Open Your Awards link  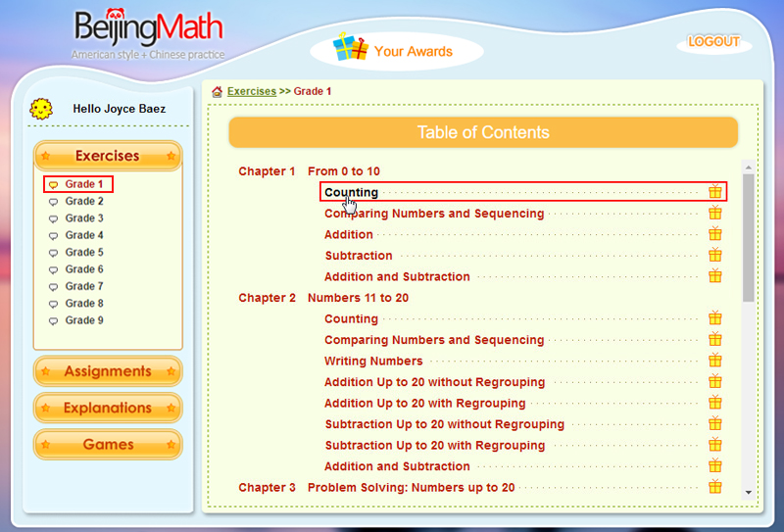click(x=413, y=51)
